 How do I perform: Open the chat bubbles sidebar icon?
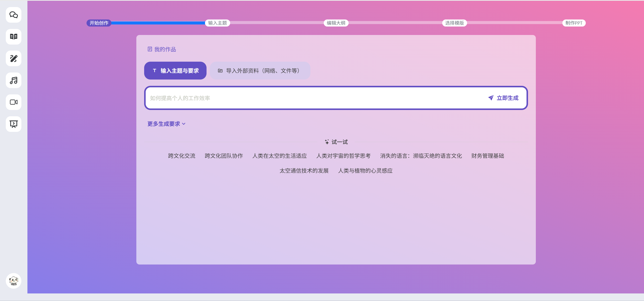14,15
